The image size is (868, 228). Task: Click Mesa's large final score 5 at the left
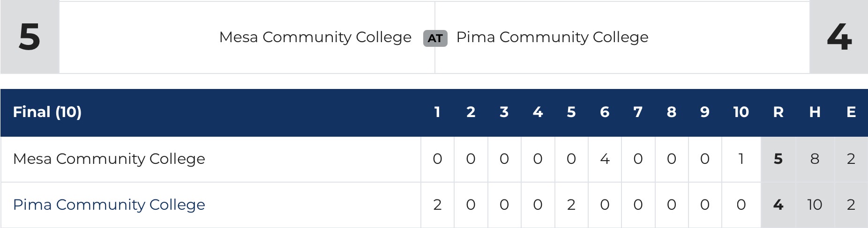click(29, 37)
